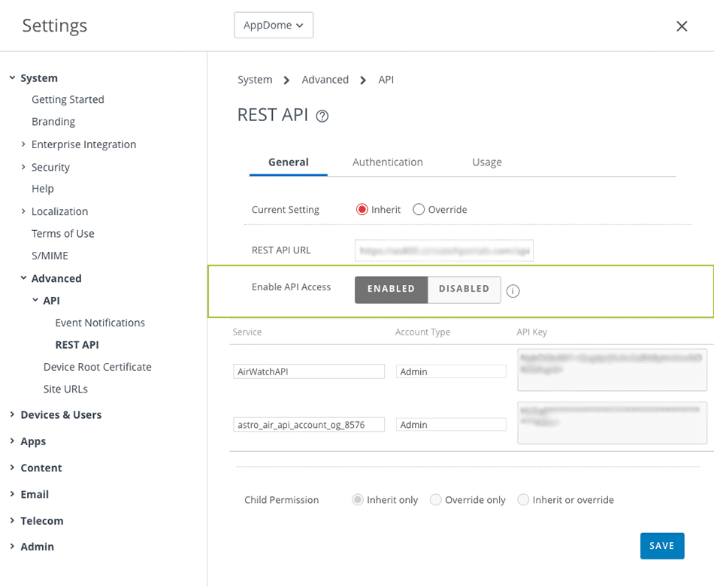The width and height of the screenshot is (714, 588).
Task: Click the info icon beside Enable API Access
Action: (513, 289)
